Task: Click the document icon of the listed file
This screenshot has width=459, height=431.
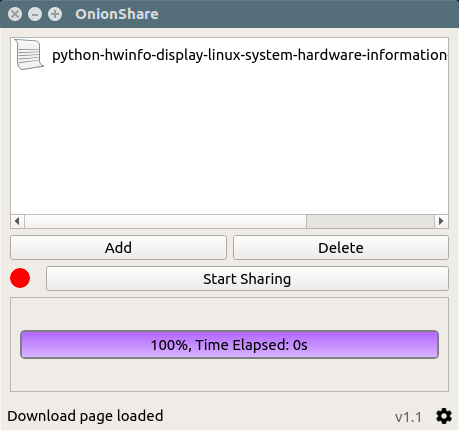Action: 29,55
